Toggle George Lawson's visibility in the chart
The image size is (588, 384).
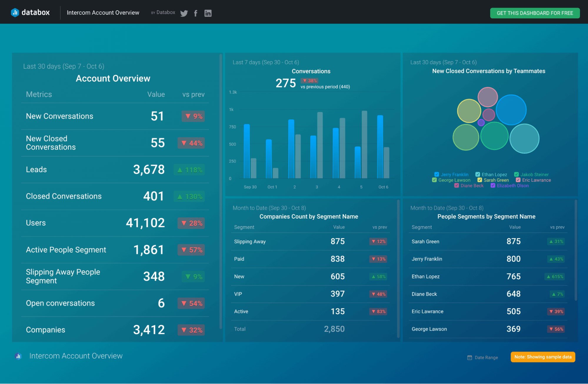coord(434,180)
